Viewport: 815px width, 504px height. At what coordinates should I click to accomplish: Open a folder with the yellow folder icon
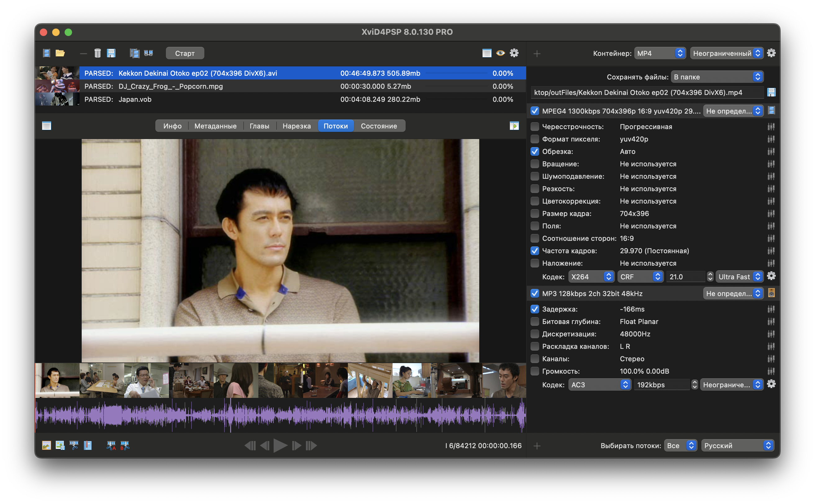60,53
